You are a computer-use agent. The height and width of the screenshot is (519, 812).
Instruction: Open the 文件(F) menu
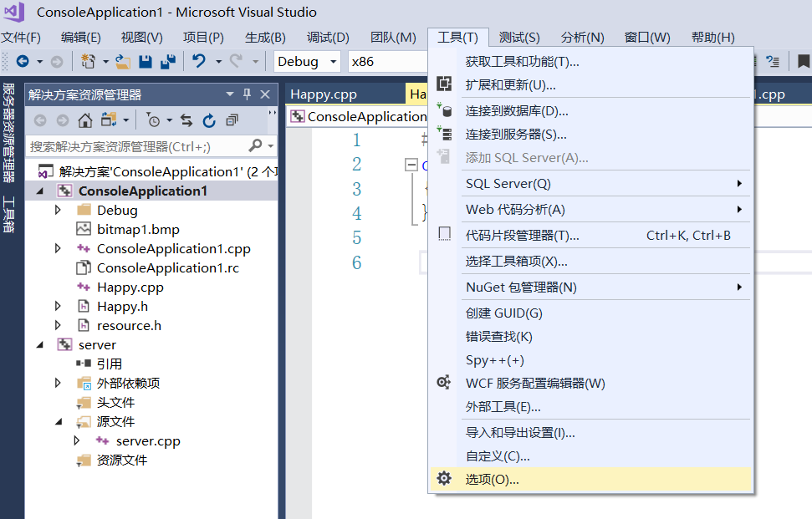click(21, 38)
